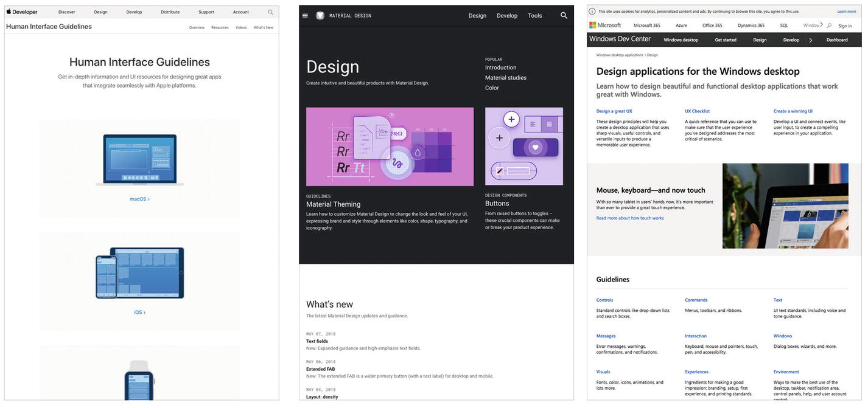Open the Buttons design components title
The image size is (868, 408).
pyautogui.click(x=497, y=204)
